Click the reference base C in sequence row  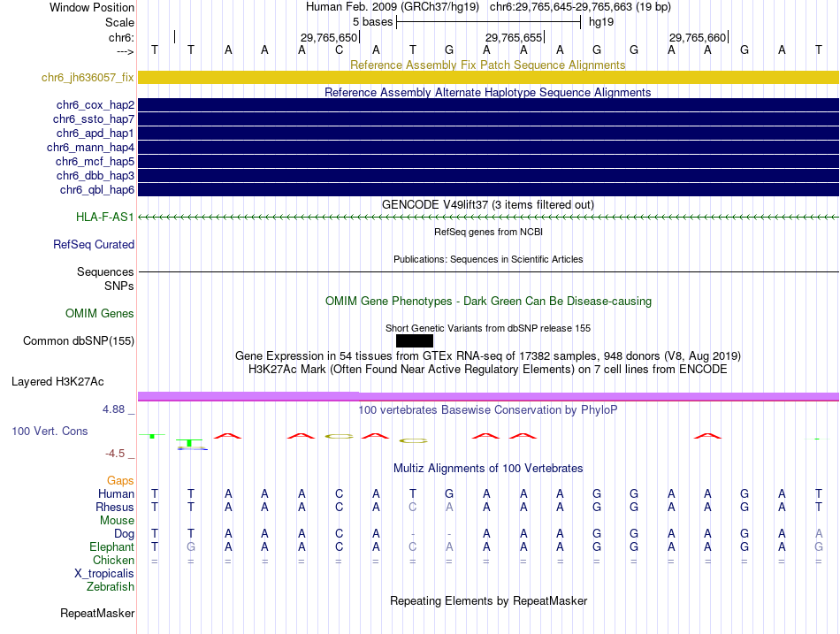tap(340, 50)
